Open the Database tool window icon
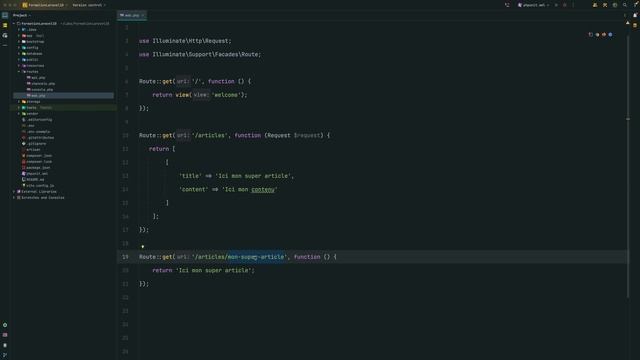Viewport: 640px width, 360px height. coord(635,25)
